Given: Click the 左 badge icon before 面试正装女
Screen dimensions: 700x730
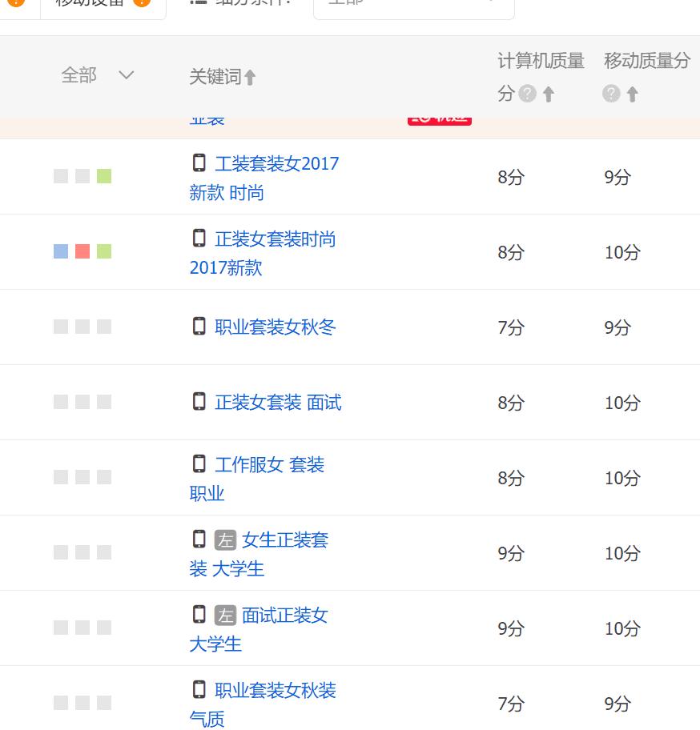Looking at the screenshot, I should pyautogui.click(x=224, y=616).
